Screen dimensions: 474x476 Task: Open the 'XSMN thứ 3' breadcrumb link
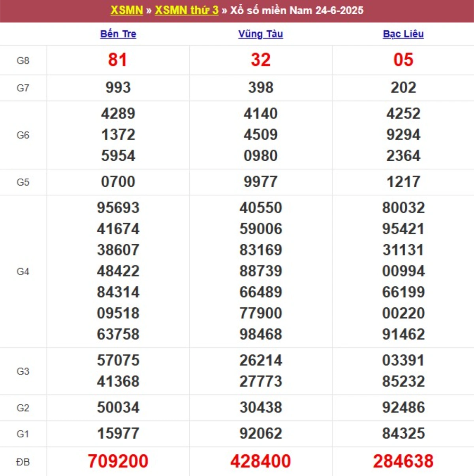pyautogui.click(x=186, y=10)
